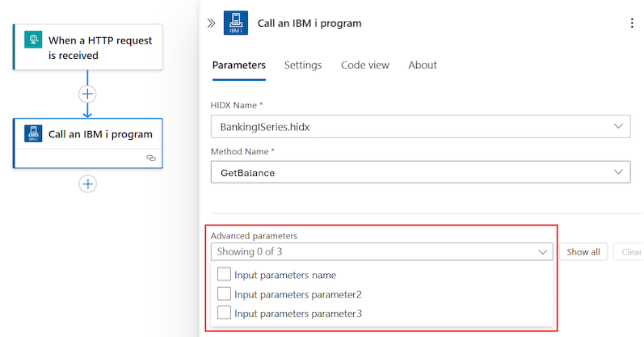Viewport: 644px width, 337px height.
Task: Open the vertical ellipsis more options menu
Action: pos(632,23)
